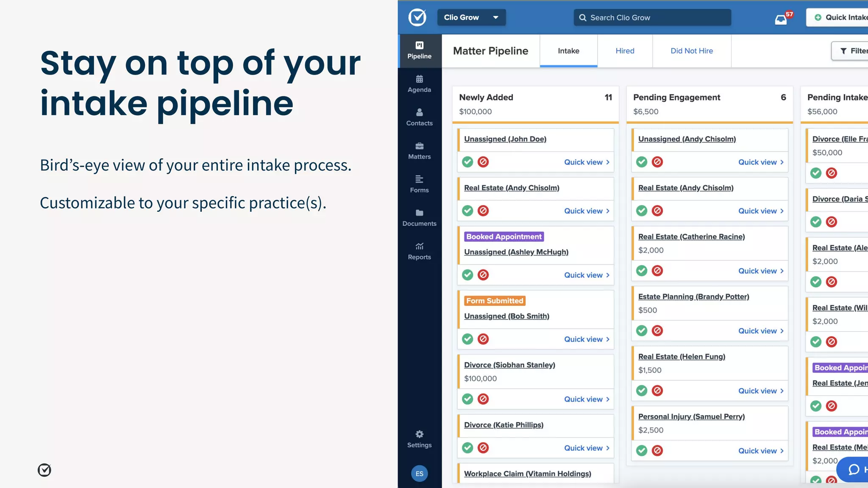Open Workplace Claim (Vitamin Holdings) matter link
The height and width of the screenshot is (488, 868).
pos(528,474)
